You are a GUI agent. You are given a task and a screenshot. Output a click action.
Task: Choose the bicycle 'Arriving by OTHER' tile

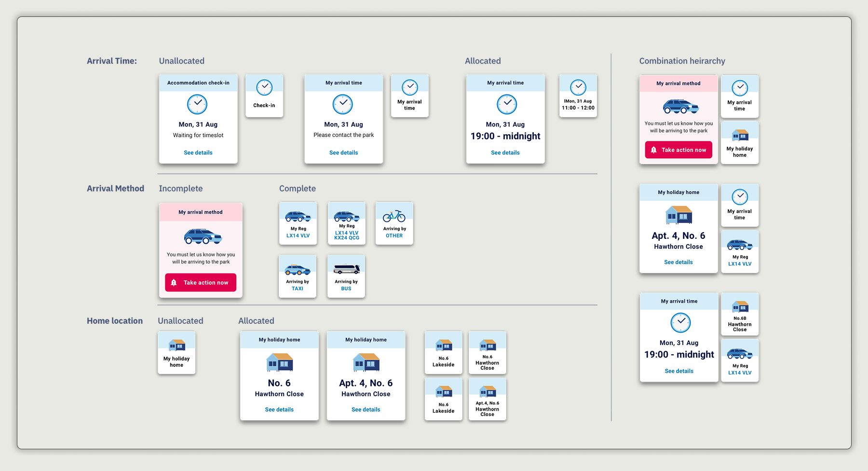click(x=394, y=223)
